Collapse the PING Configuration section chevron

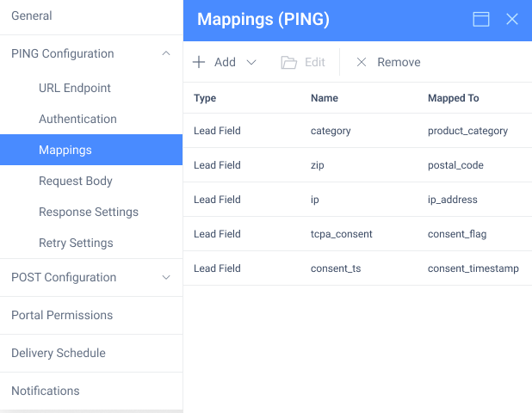(x=166, y=53)
